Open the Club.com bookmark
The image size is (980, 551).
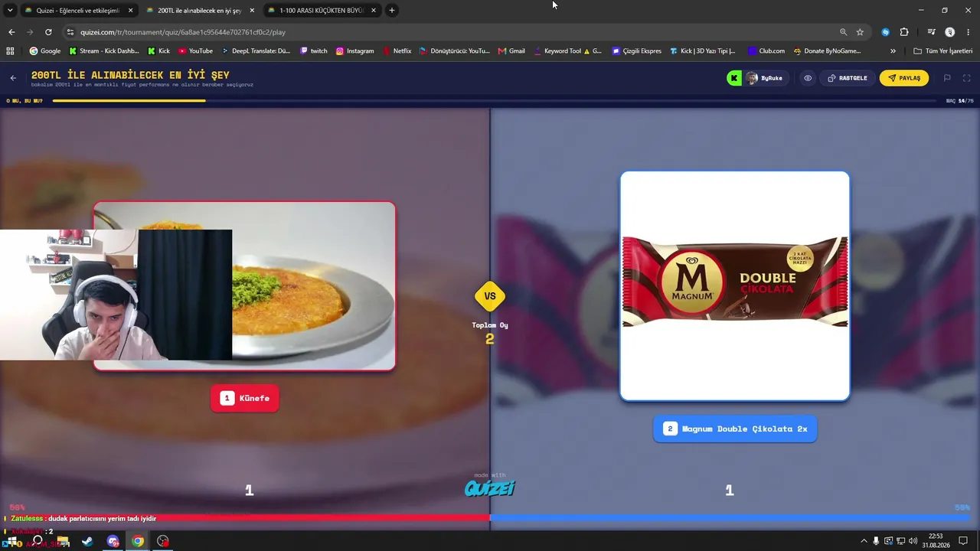coord(766,51)
